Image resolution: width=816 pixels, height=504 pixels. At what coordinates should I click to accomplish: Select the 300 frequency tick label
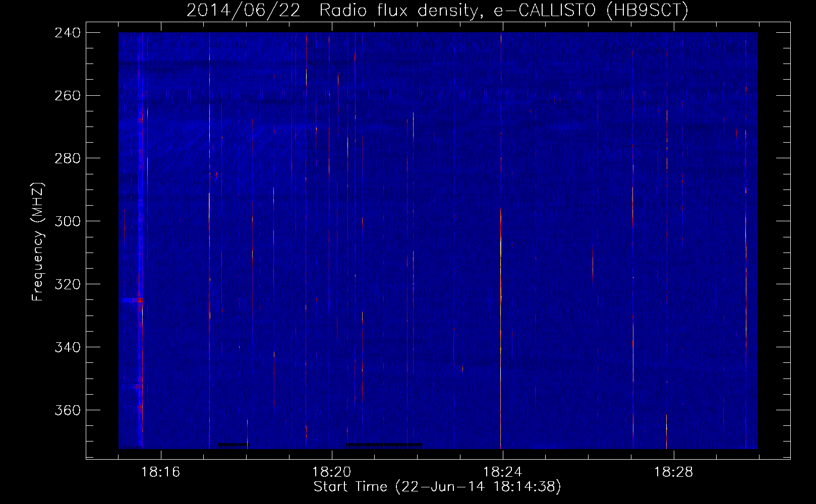click(x=68, y=222)
